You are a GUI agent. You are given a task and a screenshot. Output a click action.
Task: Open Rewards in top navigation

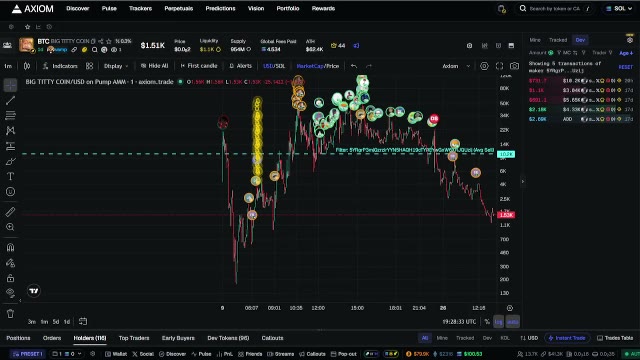(x=323, y=9)
